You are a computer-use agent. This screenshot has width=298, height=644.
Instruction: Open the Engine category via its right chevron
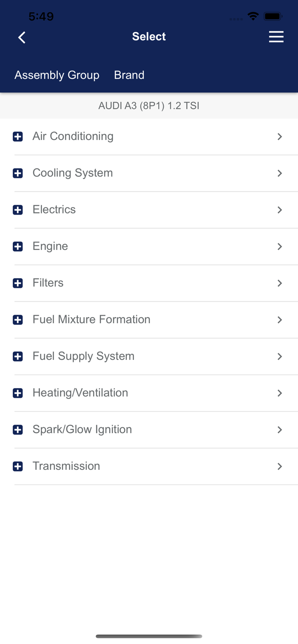click(x=280, y=246)
